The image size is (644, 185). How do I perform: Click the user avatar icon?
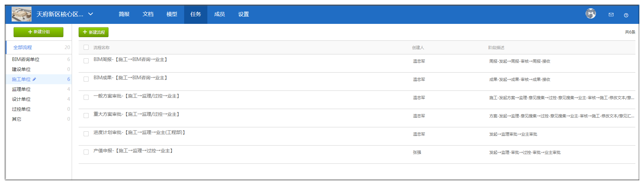point(591,14)
